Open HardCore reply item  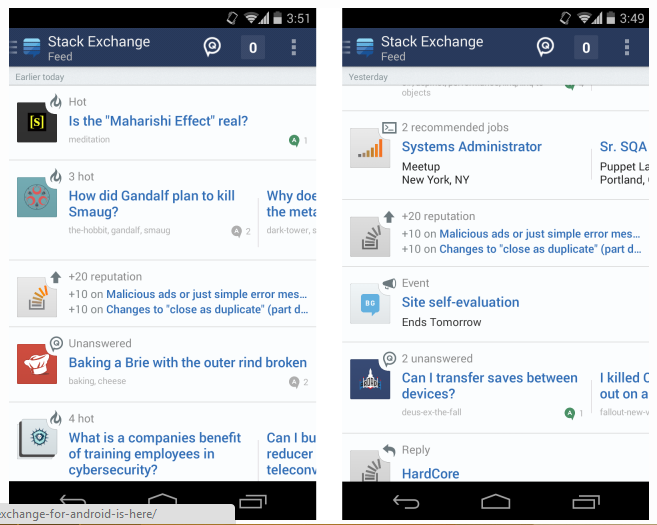[x=430, y=473]
